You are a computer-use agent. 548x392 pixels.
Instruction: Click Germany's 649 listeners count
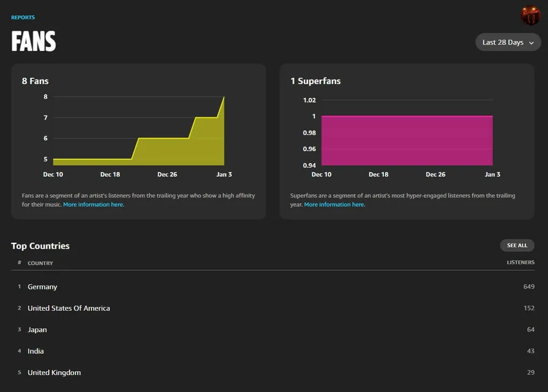point(529,287)
